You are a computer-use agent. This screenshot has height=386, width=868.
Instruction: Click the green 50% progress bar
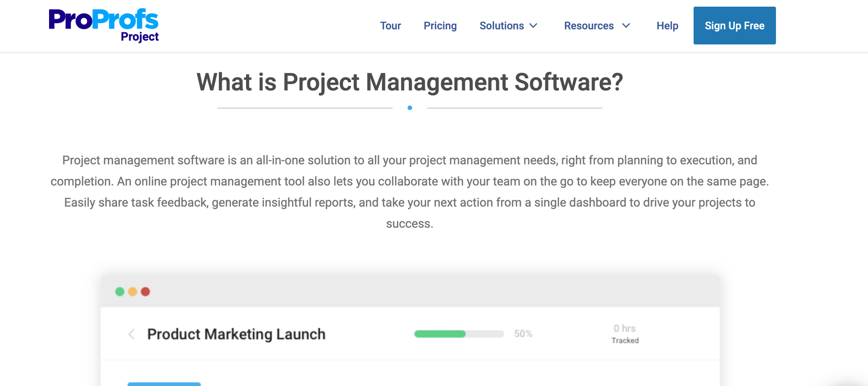(x=459, y=334)
